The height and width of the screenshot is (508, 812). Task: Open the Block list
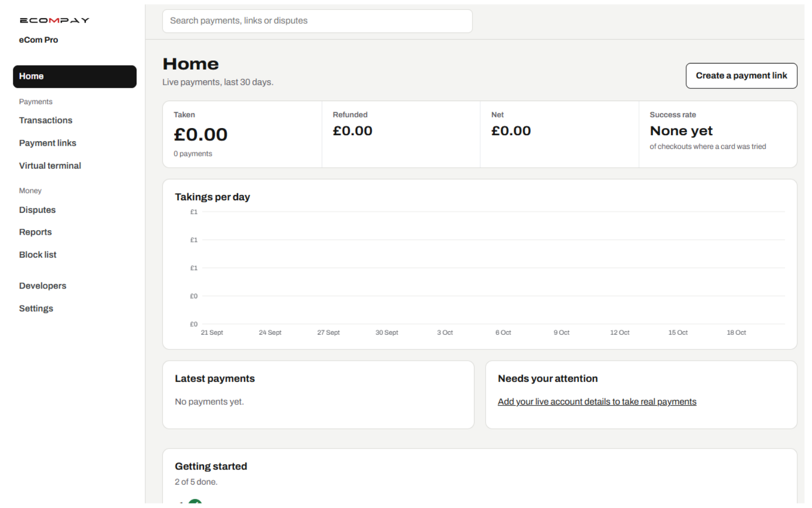coord(38,255)
